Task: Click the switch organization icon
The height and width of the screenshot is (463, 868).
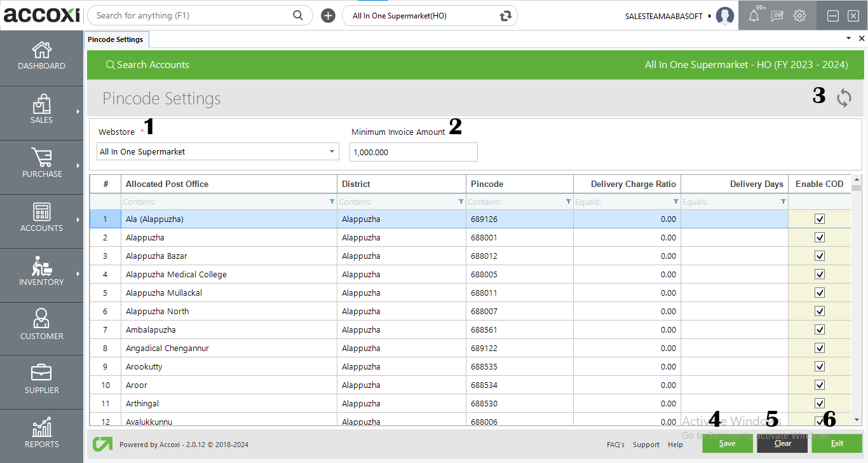Action: click(x=506, y=16)
